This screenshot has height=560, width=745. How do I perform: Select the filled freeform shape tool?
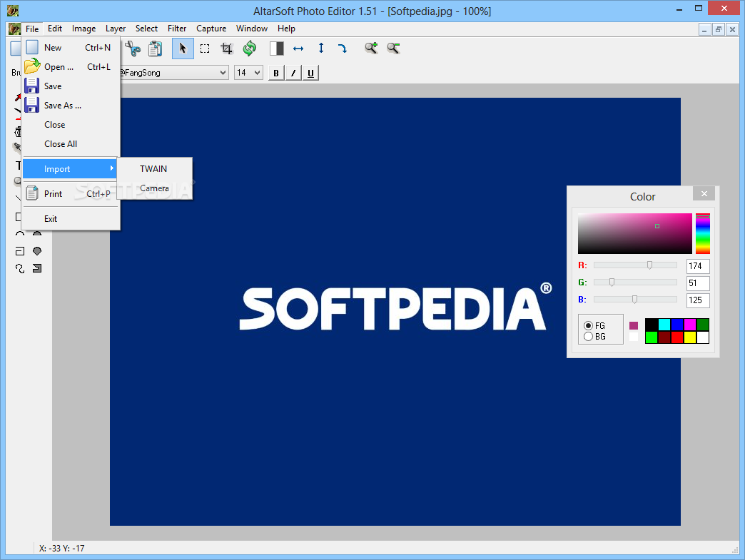coord(37,268)
